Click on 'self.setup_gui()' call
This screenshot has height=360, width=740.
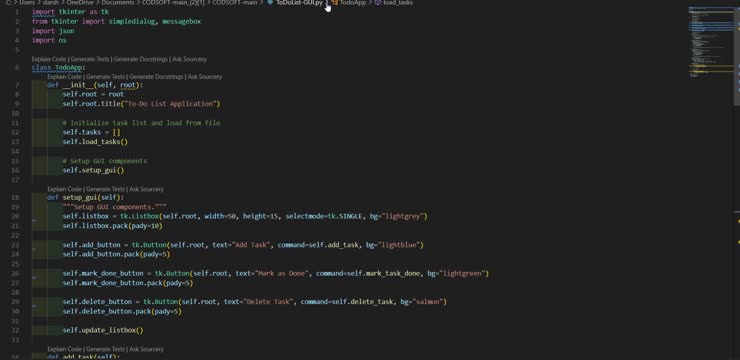tap(93, 170)
